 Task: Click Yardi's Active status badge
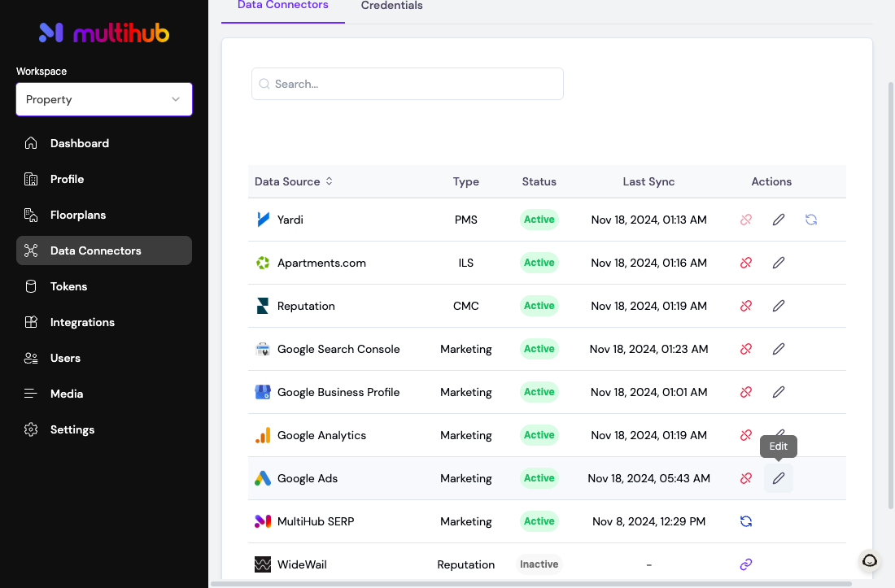point(539,220)
